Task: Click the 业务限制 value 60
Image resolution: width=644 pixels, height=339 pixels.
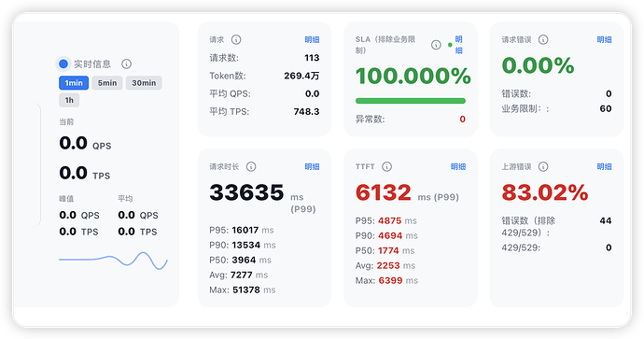Action: click(606, 108)
